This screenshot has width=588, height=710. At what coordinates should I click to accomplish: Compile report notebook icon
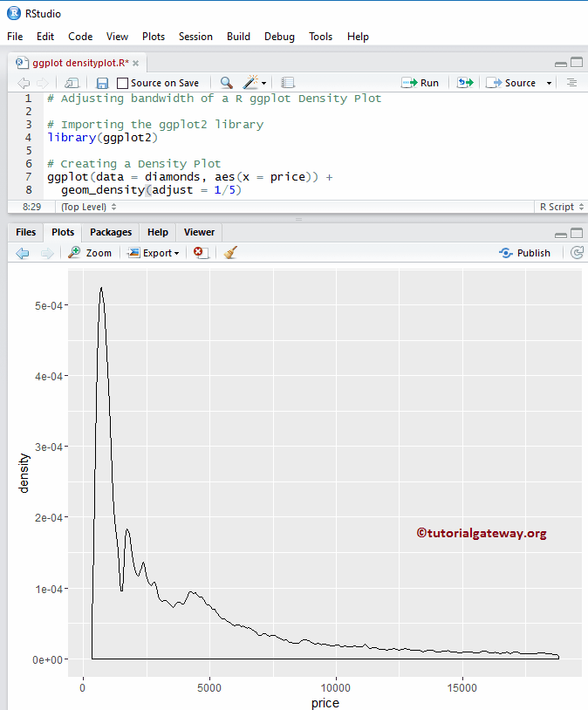287,82
